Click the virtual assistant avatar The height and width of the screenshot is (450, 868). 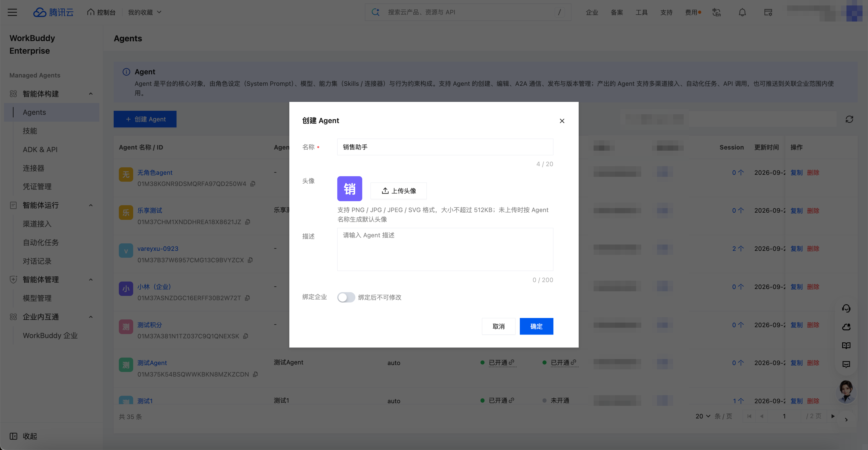[x=846, y=392]
